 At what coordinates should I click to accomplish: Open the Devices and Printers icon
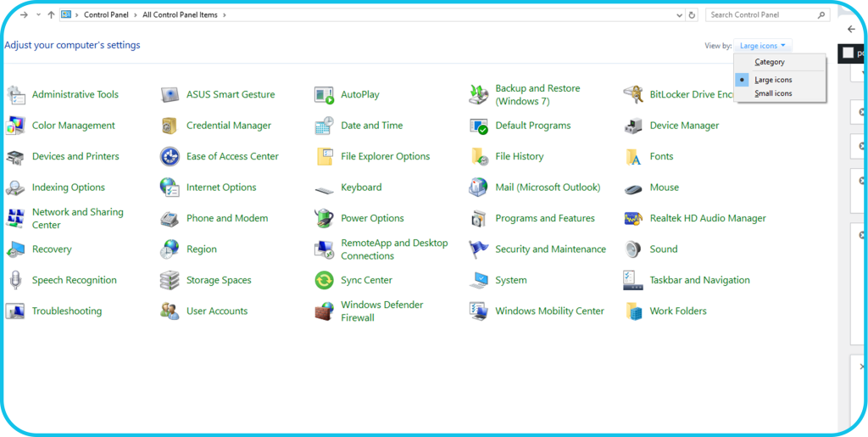point(15,157)
